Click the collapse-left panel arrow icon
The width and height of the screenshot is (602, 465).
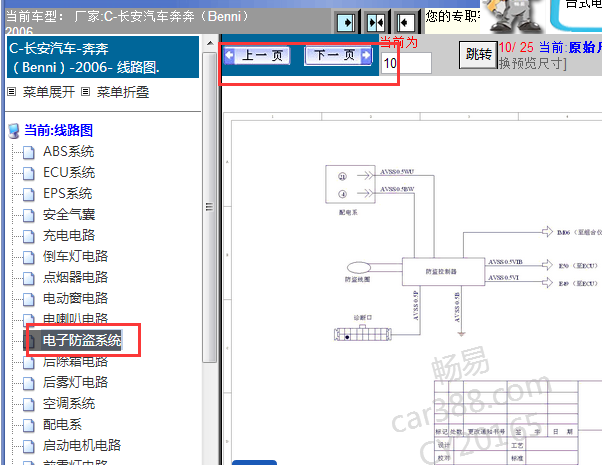[405, 22]
